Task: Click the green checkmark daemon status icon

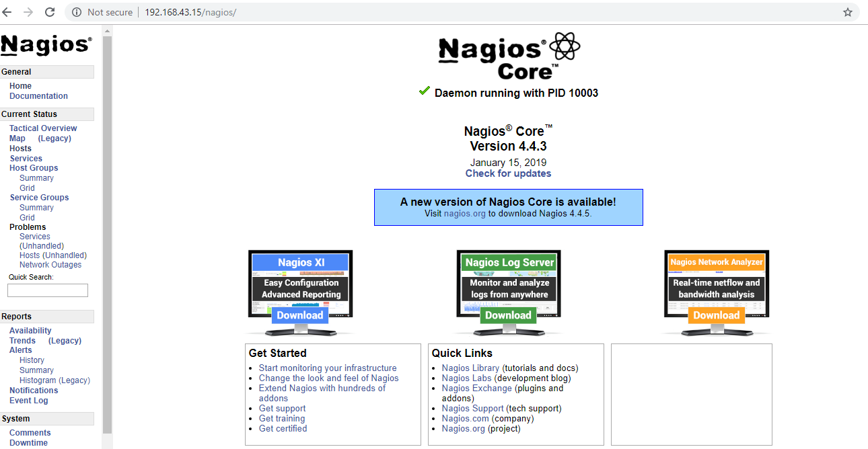Action: [424, 92]
